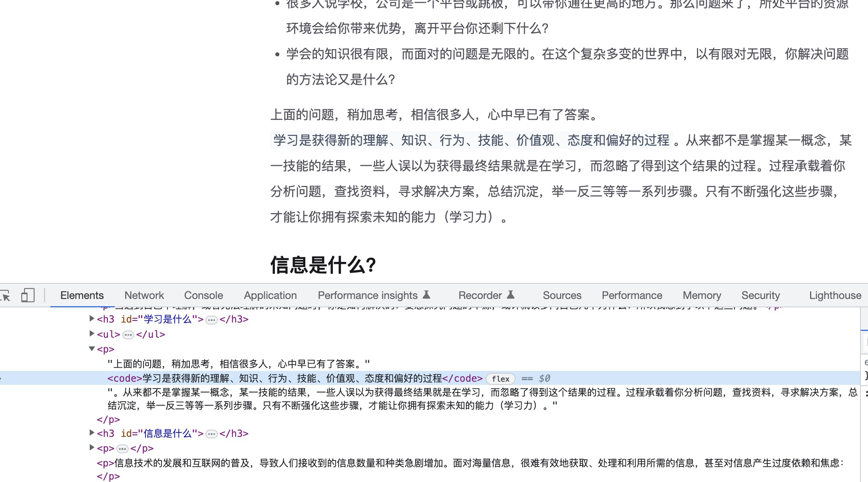Screen dimensions: 868x482
Task: Select the inspect element tool
Action: point(6,296)
